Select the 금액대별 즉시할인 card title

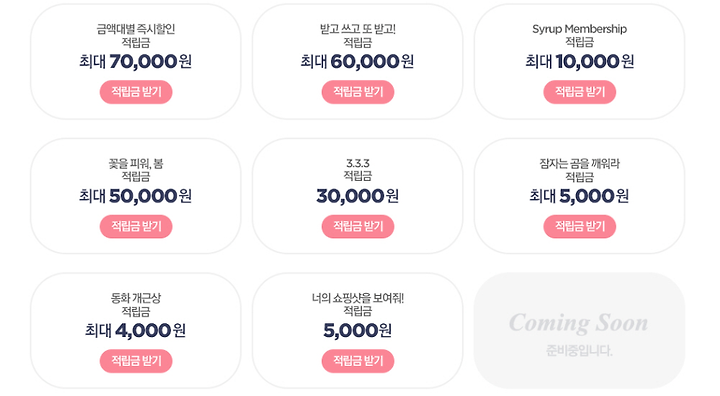click(136, 29)
